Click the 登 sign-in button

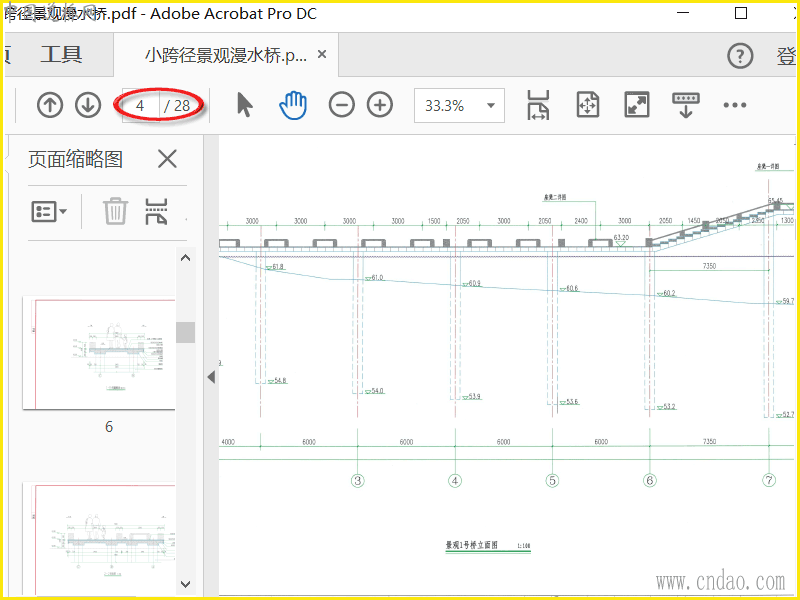(786, 56)
